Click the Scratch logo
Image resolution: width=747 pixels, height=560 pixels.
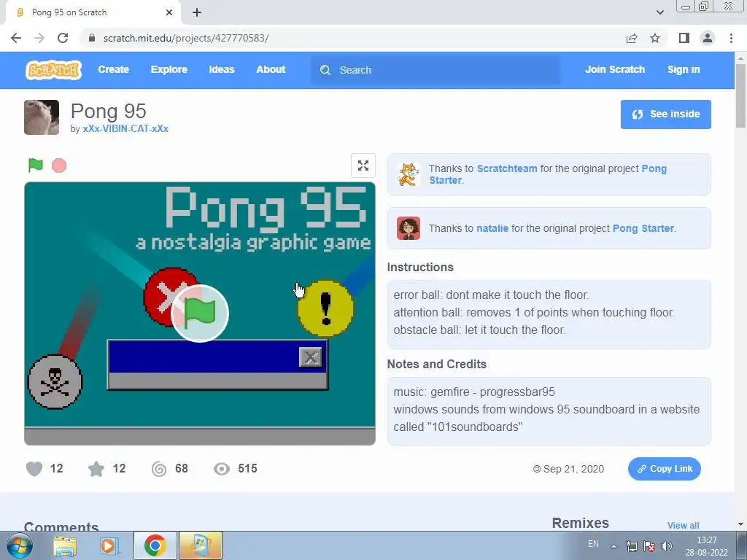point(53,69)
